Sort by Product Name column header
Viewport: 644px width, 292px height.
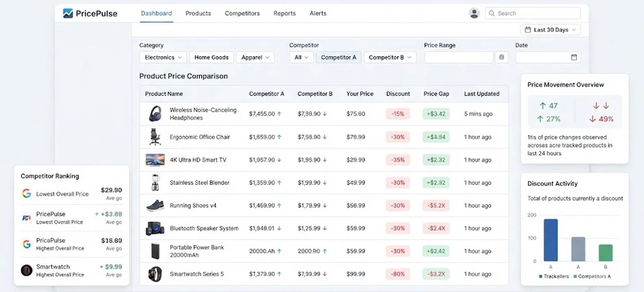coord(164,94)
